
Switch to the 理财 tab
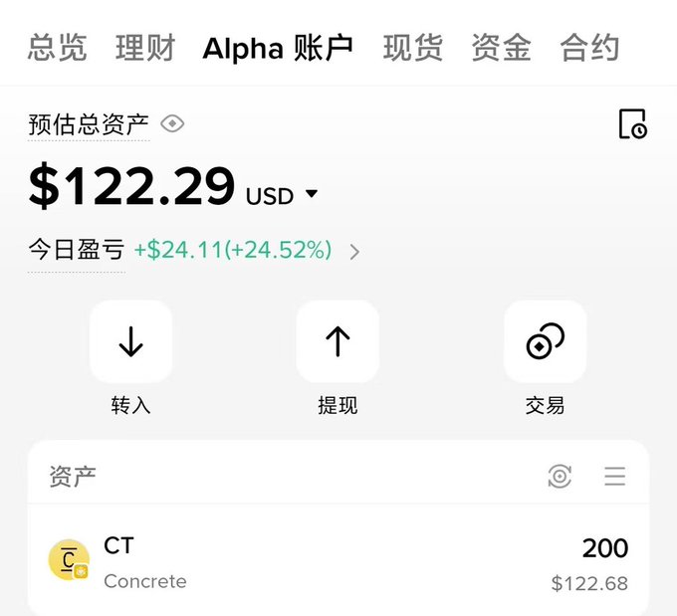[x=145, y=48]
